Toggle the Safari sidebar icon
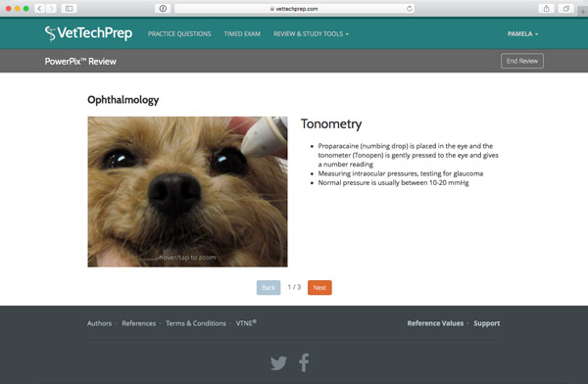Screen dimensions: 588x384 pyautogui.click(x=69, y=8)
